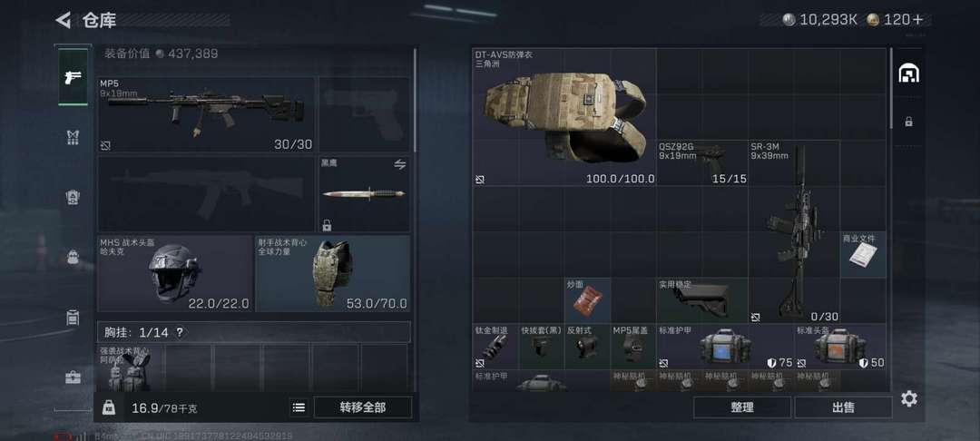Click the stash panel vertical scrollbar
Image resolution: width=980 pixels, height=441 pixels.
892,87
